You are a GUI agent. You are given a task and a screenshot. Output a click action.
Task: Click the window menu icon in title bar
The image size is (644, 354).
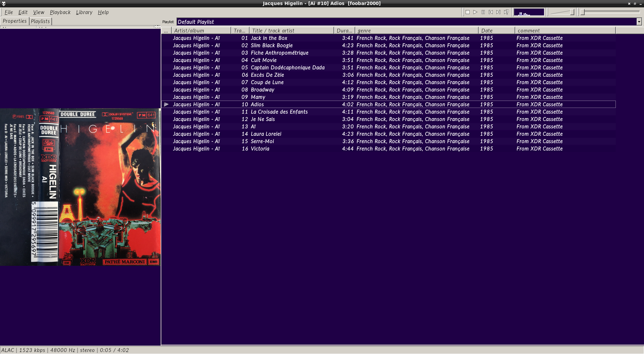coord(4,3)
